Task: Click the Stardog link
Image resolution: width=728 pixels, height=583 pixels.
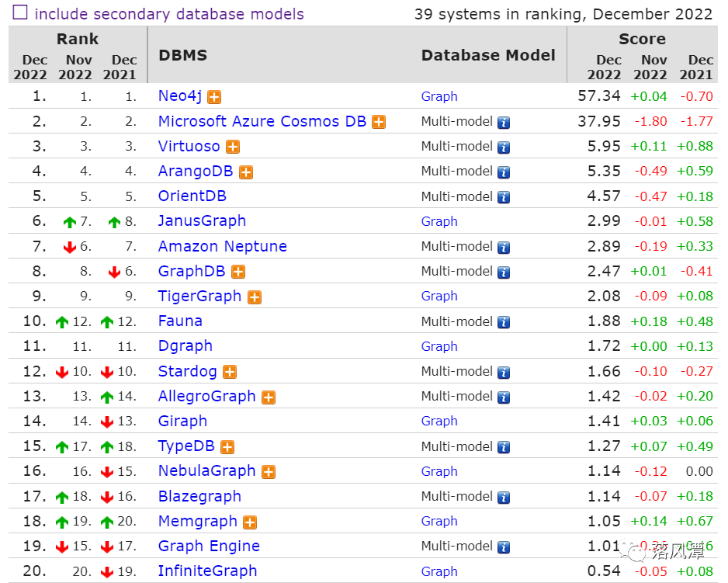Action: 188,372
